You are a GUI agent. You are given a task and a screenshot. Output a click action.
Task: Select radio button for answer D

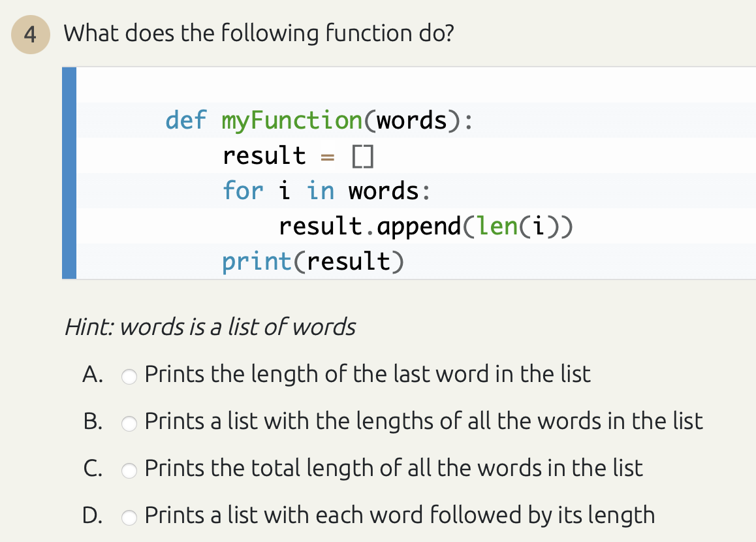tap(129, 517)
